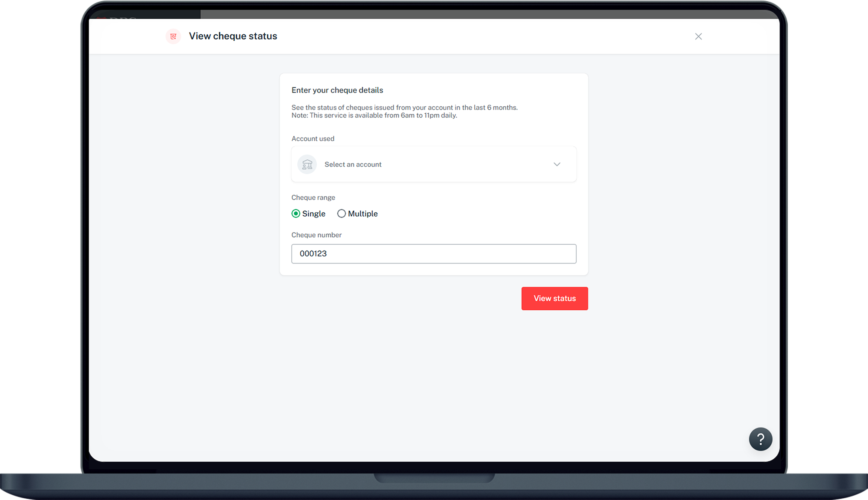Choose the Multiple cheque range radio button
Screen dimensions: 868x500
(342, 214)
